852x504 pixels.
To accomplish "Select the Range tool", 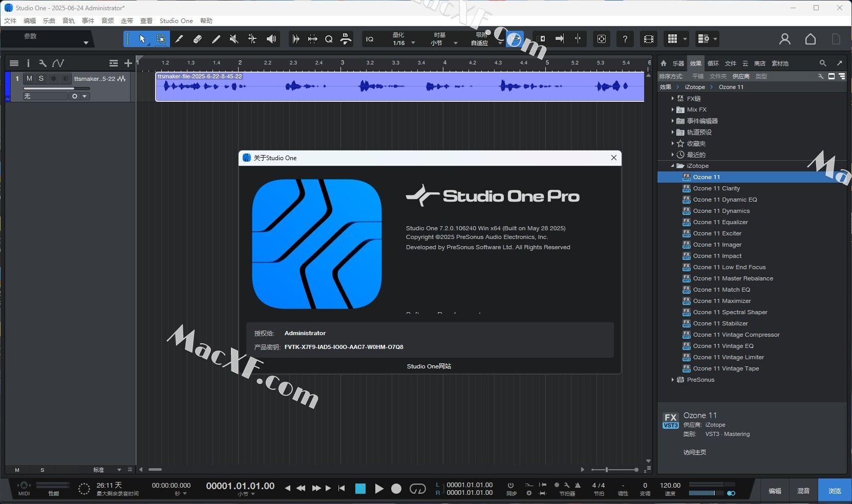I will tap(161, 39).
